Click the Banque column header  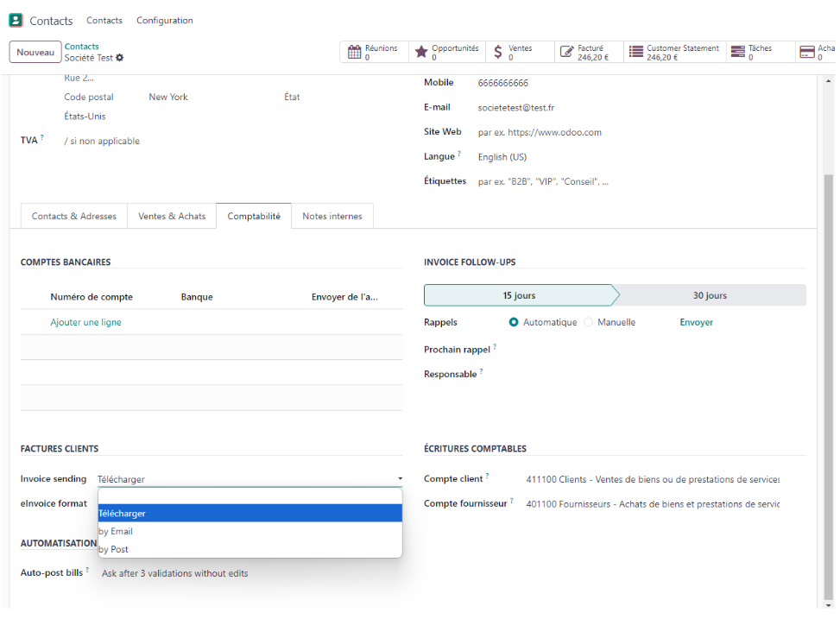click(x=197, y=297)
